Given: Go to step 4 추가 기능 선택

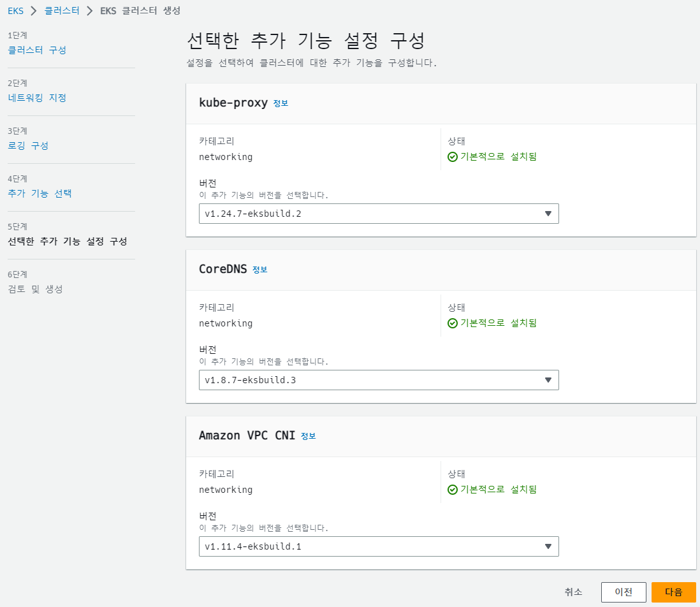Looking at the screenshot, I should tap(40, 193).
